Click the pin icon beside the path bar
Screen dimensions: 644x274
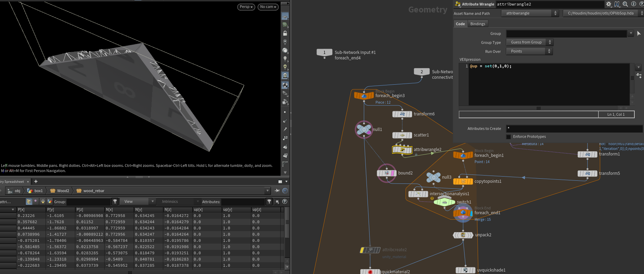277,191
